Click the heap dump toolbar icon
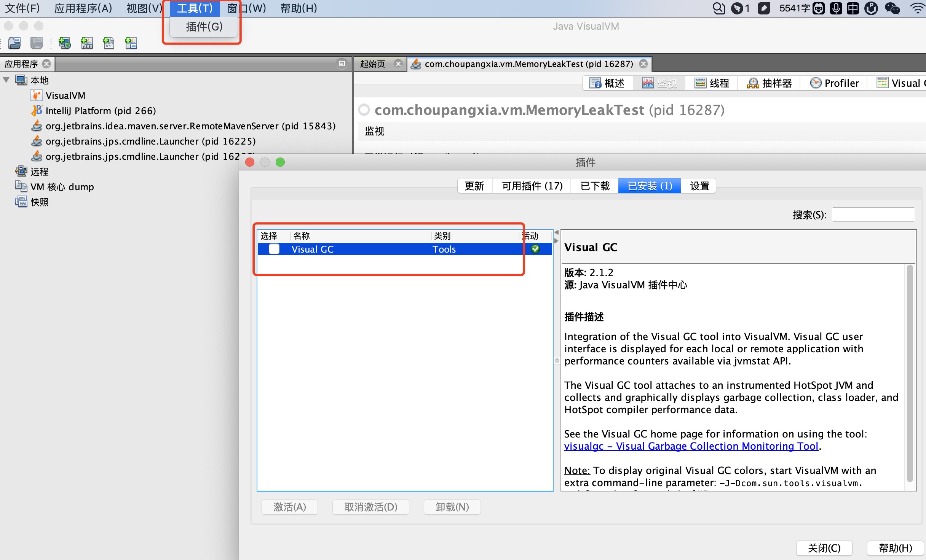The image size is (926, 560). coord(108,43)
